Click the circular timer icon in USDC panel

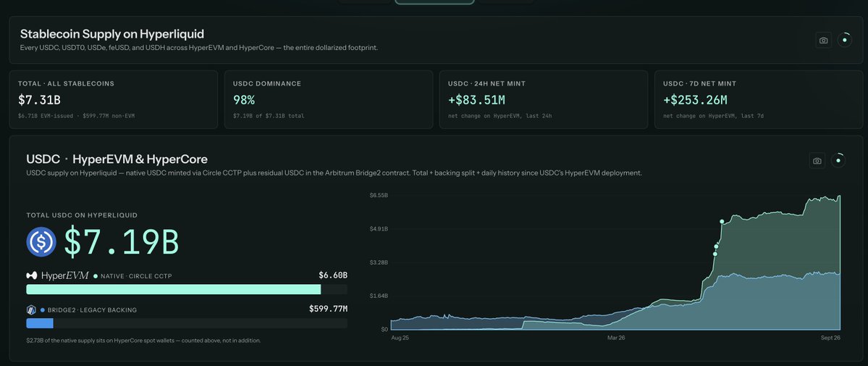click(838, 160)
